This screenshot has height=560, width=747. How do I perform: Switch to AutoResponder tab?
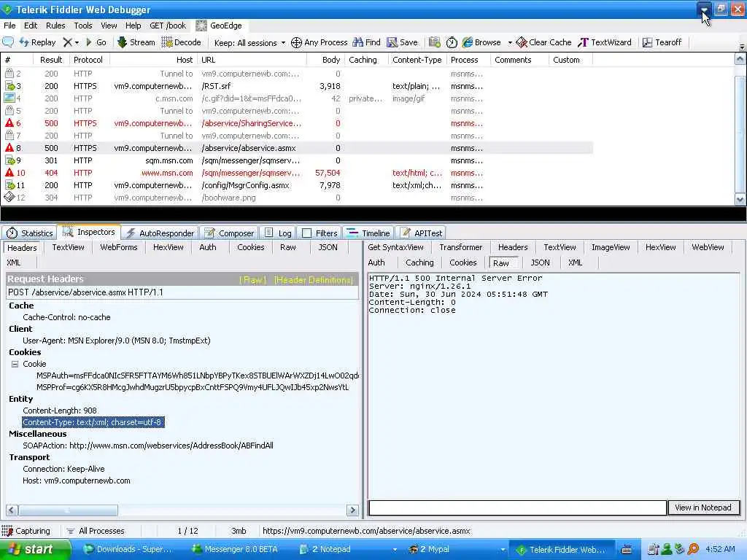pyautogui.click(x=160, y=233)
